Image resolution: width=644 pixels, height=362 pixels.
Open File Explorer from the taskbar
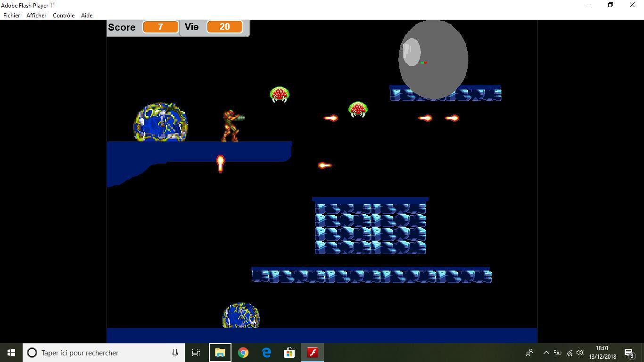tap(220, 353)
